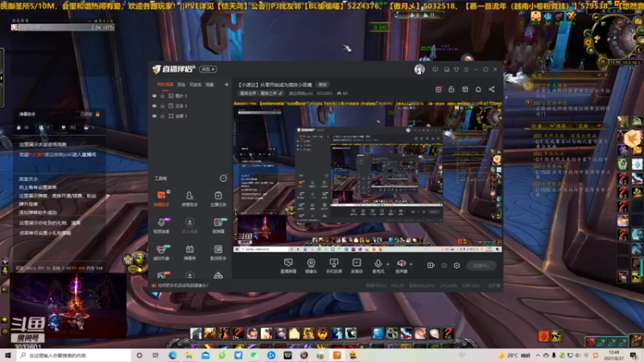644x362 pixels.
Task: Toggle visibility of 文本 1 source
Action: (x=155, y=106)
